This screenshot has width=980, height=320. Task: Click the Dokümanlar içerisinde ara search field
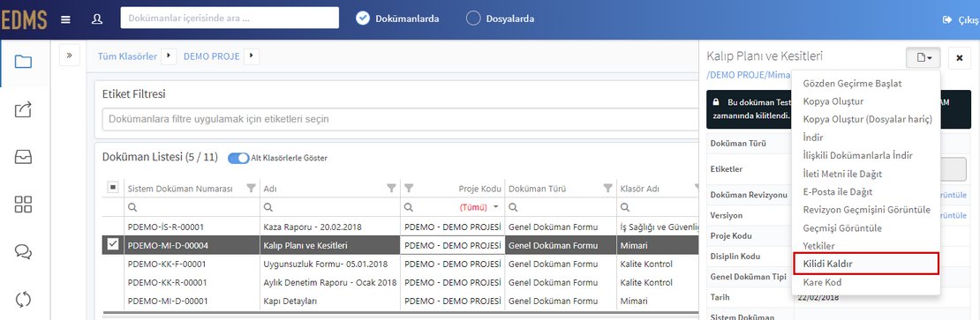[x=230, y=19]
